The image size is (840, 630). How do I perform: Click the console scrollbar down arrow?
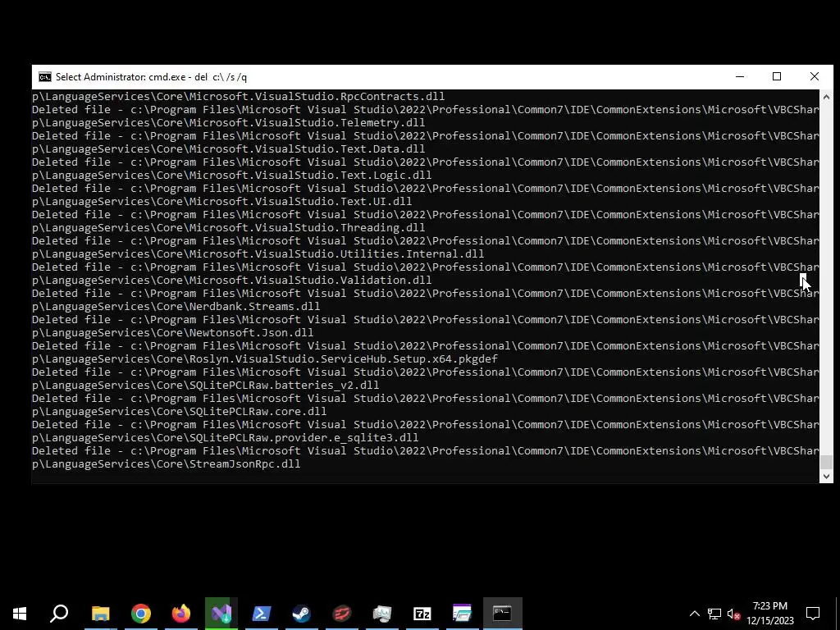click(826, 476)
